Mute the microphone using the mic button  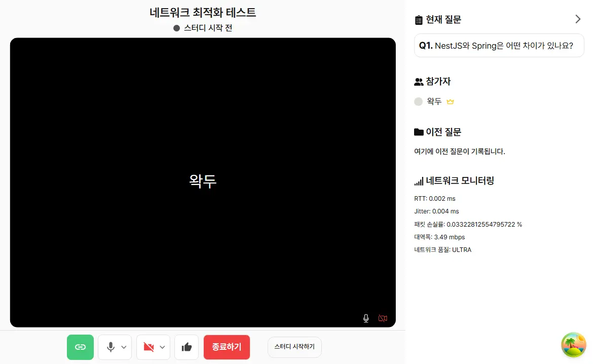point(110,347)
